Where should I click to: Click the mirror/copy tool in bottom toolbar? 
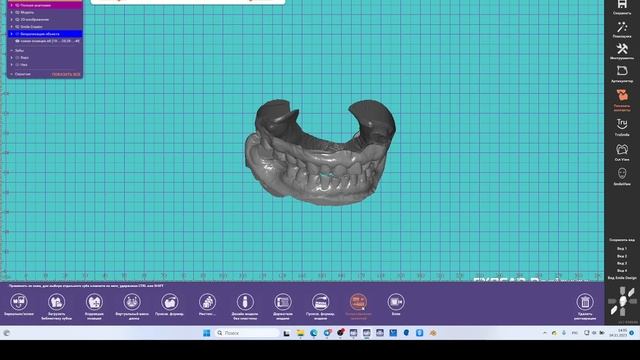(x=19, y=302)
